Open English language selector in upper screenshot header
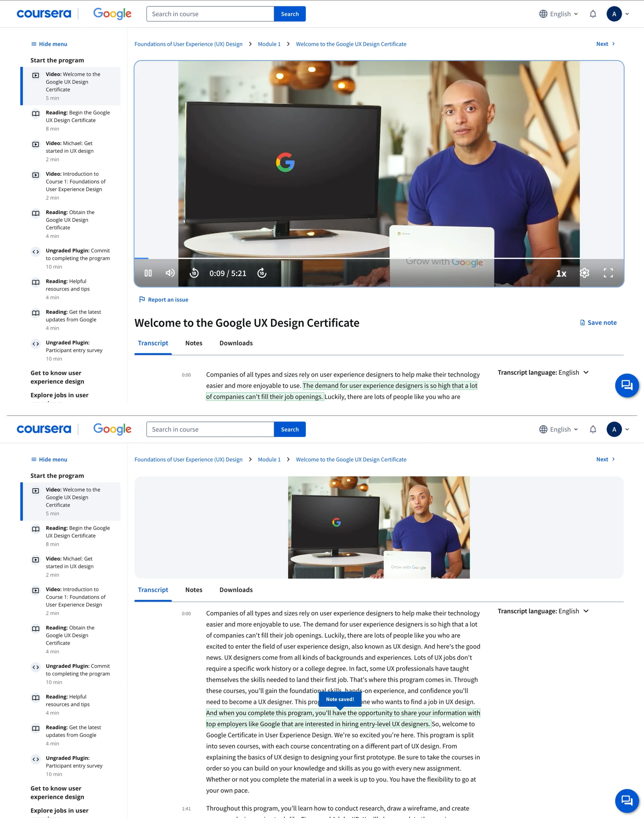 click(x=558, y=14)
